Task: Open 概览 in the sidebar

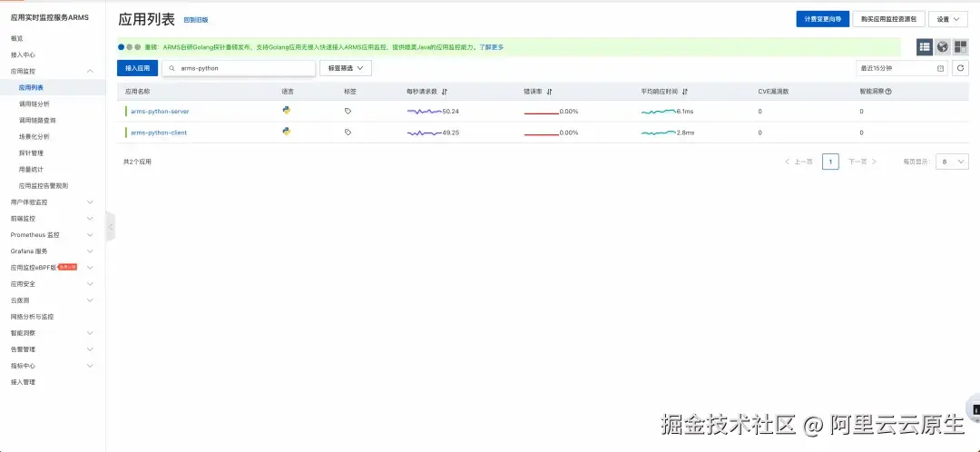Action: pos(17,39)
